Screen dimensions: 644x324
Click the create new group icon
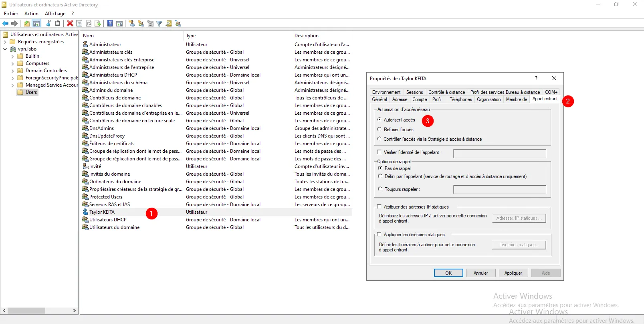point(141,24)
